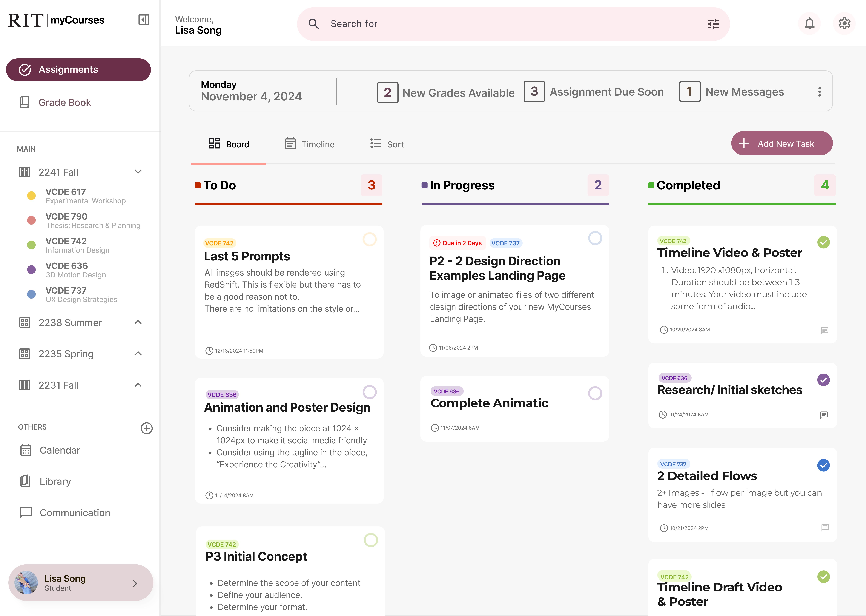
Task: Click the 2238 Summer grid icon
Action: click(x=25, y=323)
